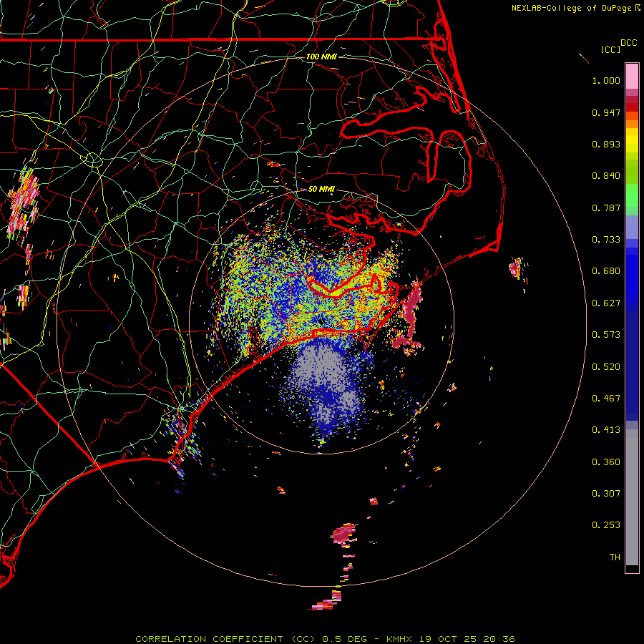The height and width of the screenshot is (644, 644).
Task: Click the bright green segment of color bar
Action: coord(632,196)
